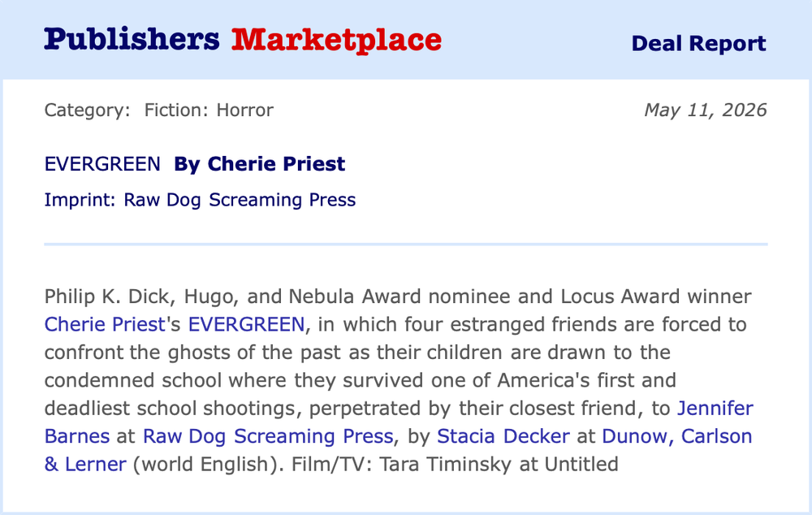Image resolution: width=812 pixels, height=515 pixels.
Task: Click the word Publishers in blue logo
Action: click(x=132, y=39)
